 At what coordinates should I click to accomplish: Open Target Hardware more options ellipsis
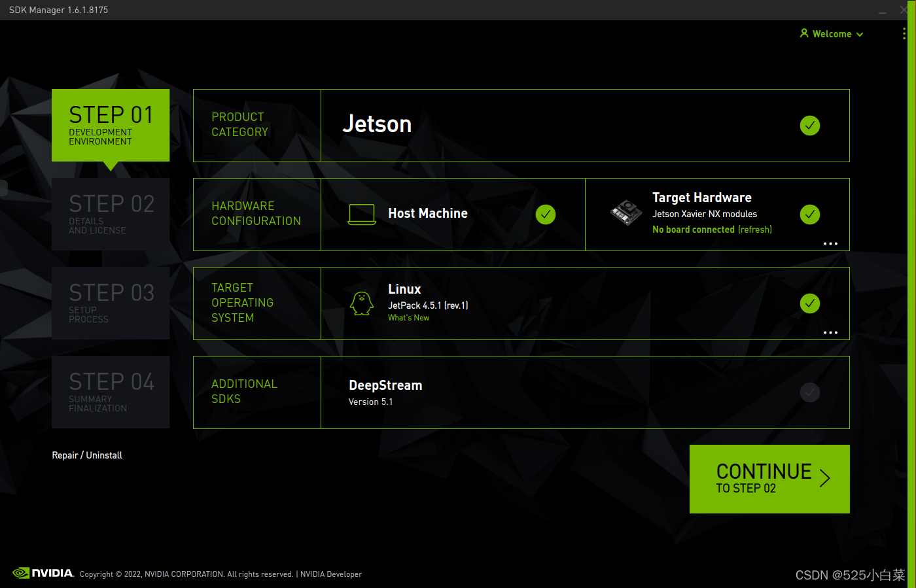pos(830,243)
